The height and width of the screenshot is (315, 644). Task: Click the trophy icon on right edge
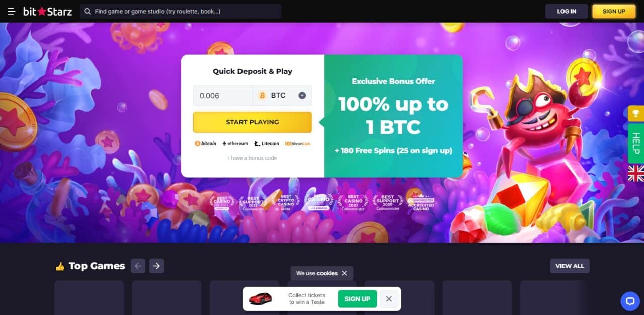[x=636, y=113]
